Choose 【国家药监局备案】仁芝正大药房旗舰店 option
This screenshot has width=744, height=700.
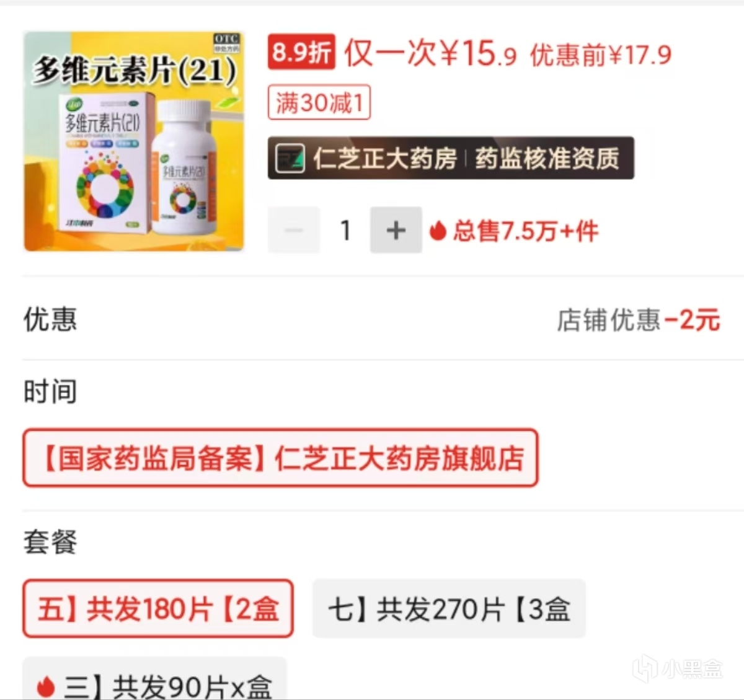[280, 458]
